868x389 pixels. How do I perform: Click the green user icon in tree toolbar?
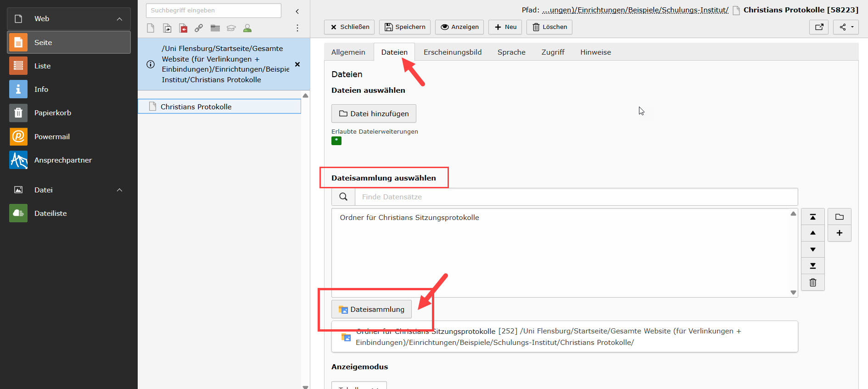point(247,28)
